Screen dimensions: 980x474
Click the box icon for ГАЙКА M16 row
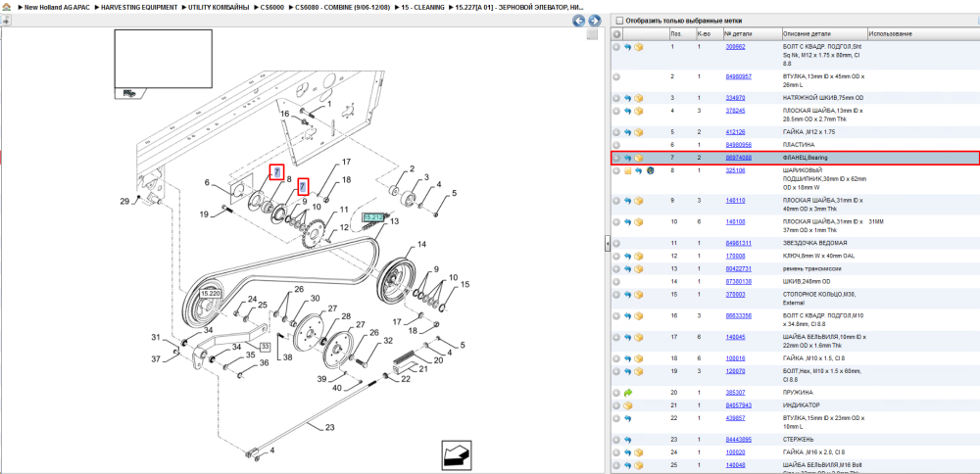tap(639, 452)
